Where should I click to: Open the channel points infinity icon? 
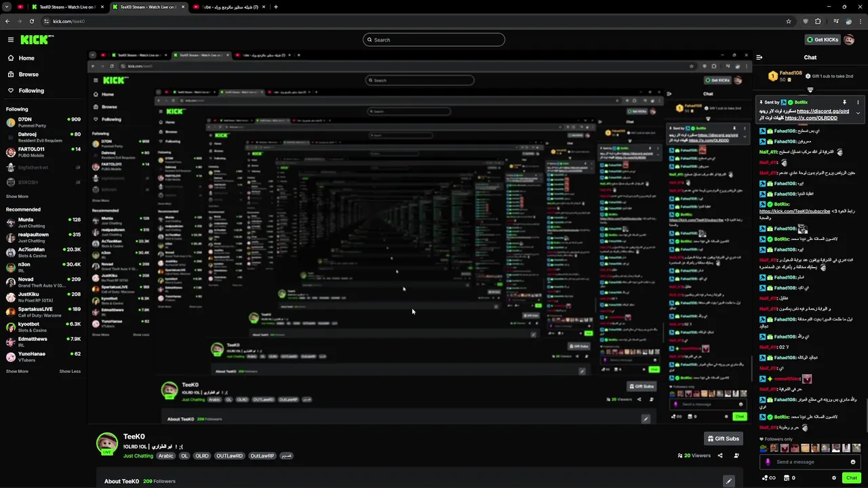click(x=769, y=478)
